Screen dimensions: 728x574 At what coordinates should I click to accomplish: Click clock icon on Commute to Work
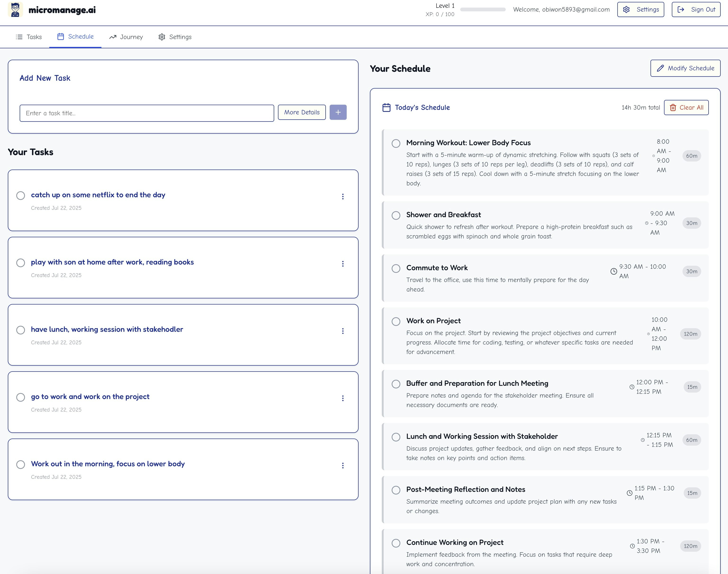(x=614, y=271)
